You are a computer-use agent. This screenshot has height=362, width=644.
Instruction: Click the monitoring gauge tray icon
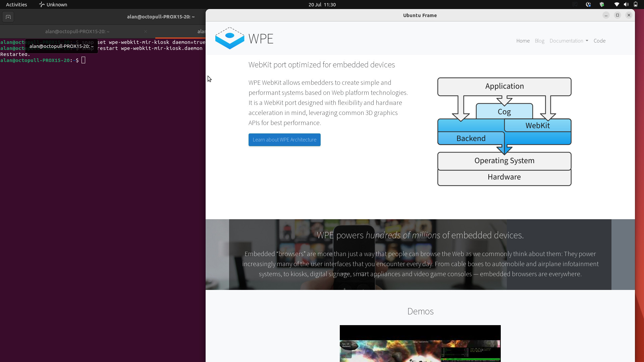tap(588, 4)
